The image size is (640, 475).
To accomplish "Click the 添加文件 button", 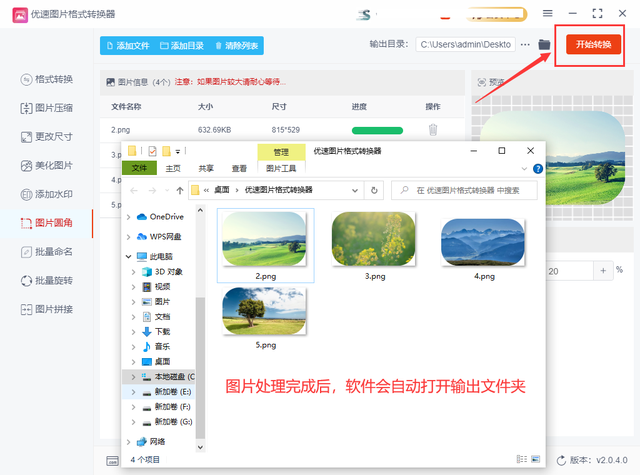I will pyautogui.click(x=128, y=46).
